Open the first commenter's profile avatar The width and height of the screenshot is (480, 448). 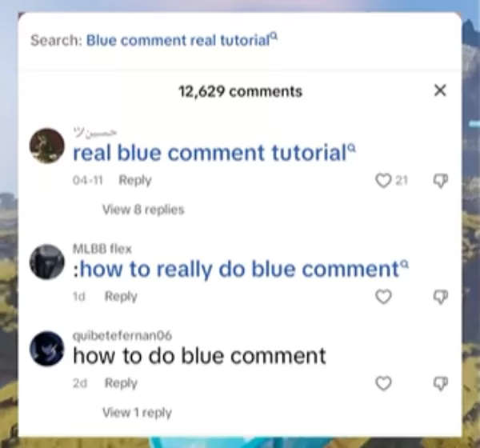click(47, 146)
